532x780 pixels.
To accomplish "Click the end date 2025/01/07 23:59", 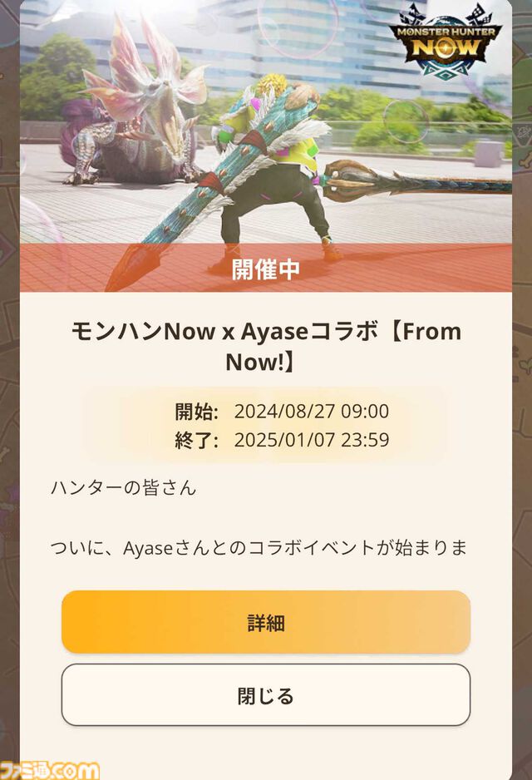I will [x=311, y=440].
